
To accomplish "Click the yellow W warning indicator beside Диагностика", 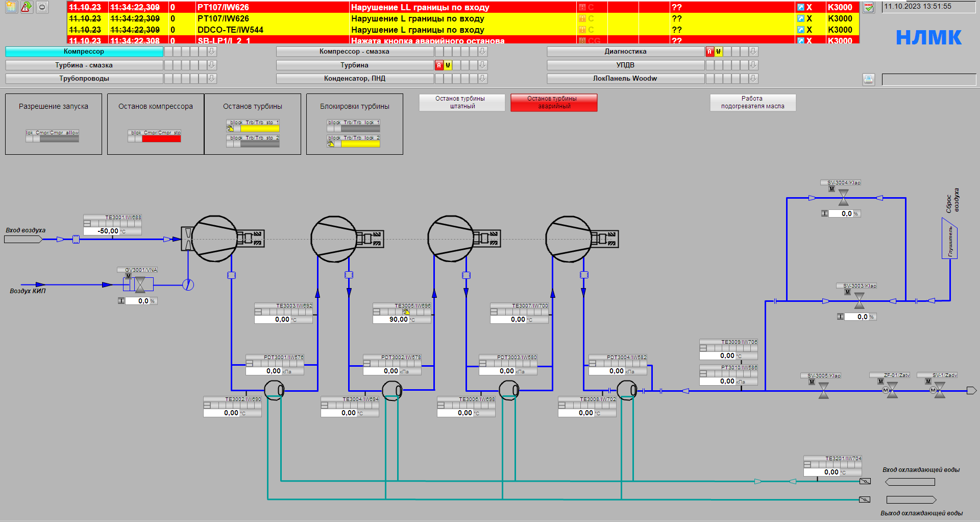I will pyautogui.click(x=718, y=51).
